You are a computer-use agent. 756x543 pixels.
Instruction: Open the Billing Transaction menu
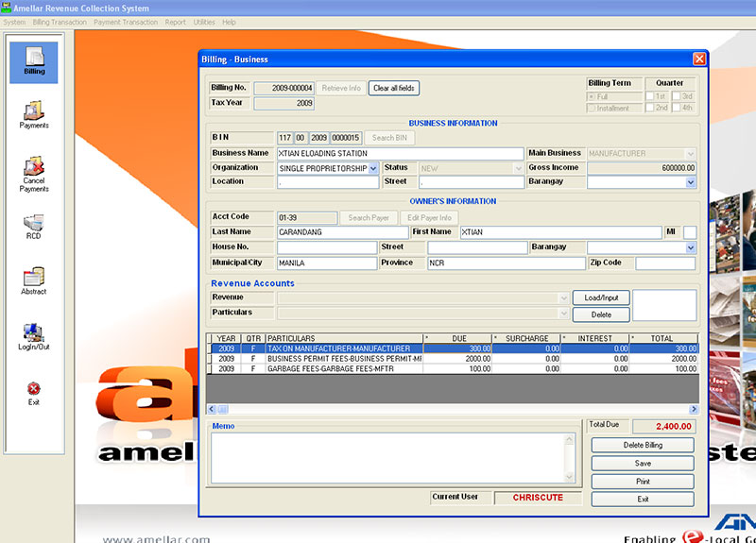click(60, 22)
